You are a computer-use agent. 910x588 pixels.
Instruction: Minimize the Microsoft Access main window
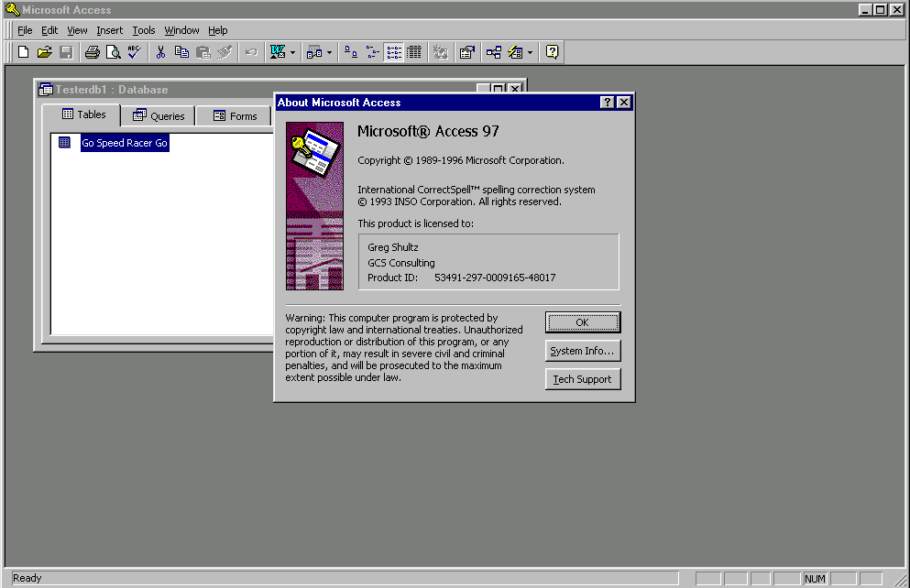(x=865, y=9)
